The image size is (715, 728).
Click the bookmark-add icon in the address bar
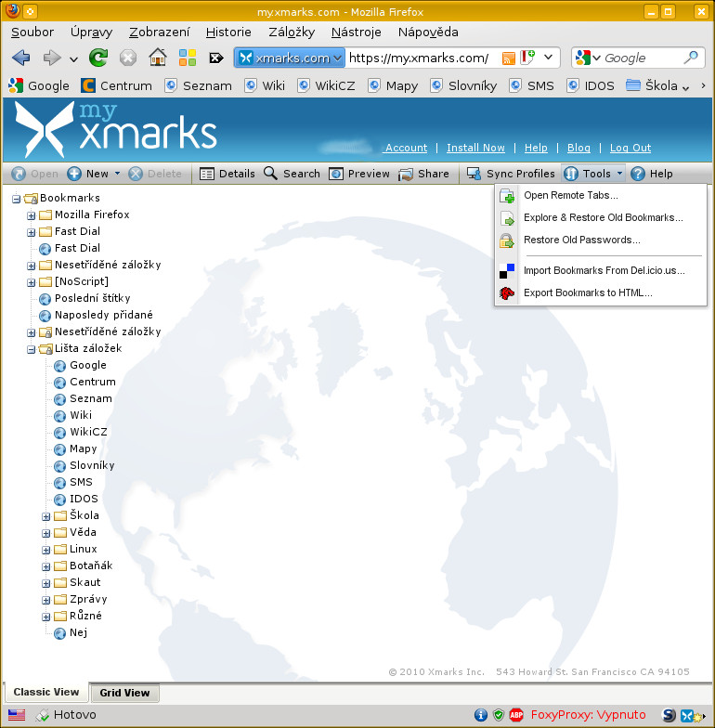coord(527,58)
